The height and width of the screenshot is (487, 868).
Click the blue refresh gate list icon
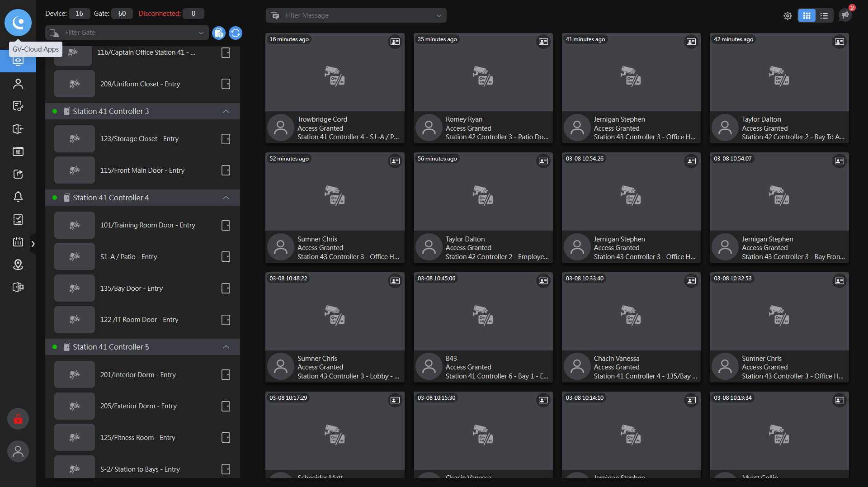pos(236,33)
